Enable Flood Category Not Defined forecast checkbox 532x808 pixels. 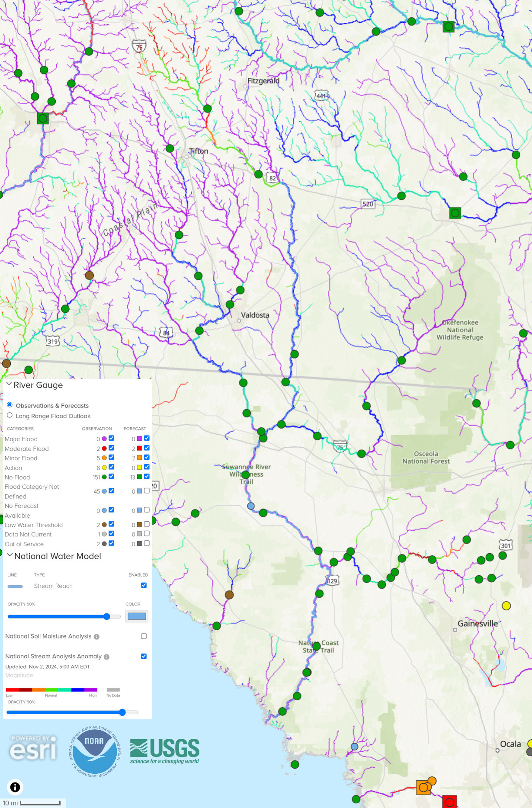click(x=147, y=491)
